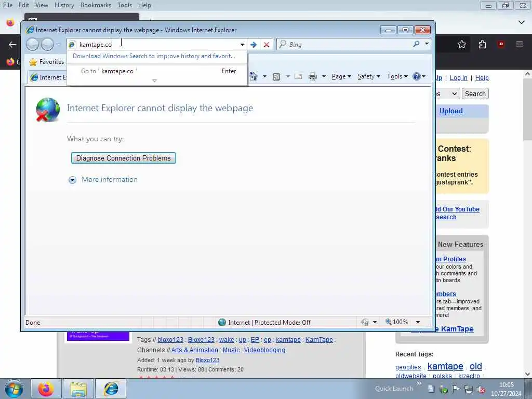Open the Page menu in IE
Image resolution: width=532 pixels, height=399 pixels.
click(x=341, y=76)
